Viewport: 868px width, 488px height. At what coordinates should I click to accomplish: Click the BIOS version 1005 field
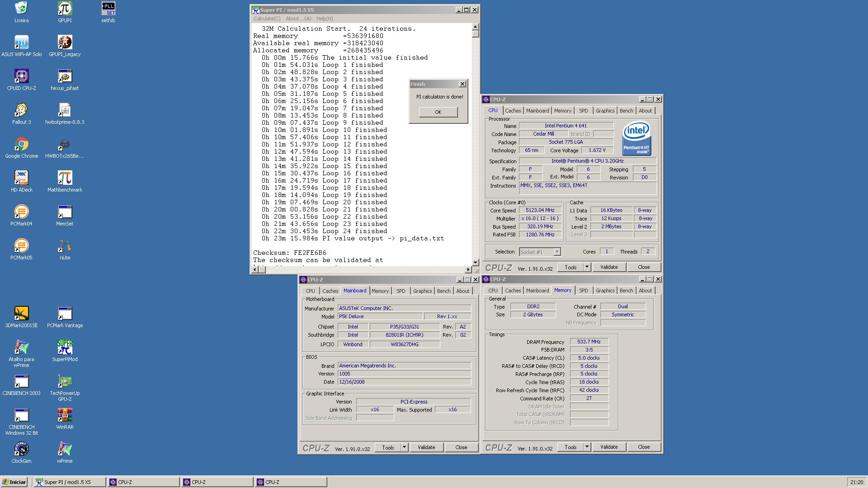point(405,374)
